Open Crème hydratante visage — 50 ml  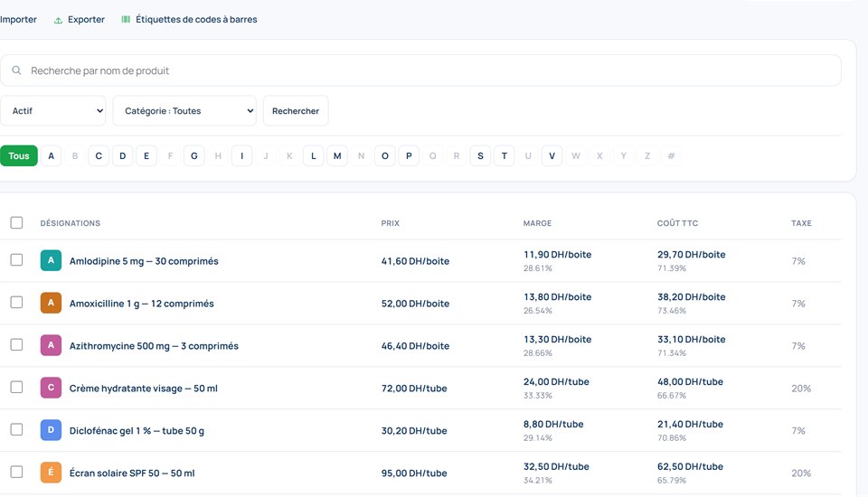click(144, 389)
